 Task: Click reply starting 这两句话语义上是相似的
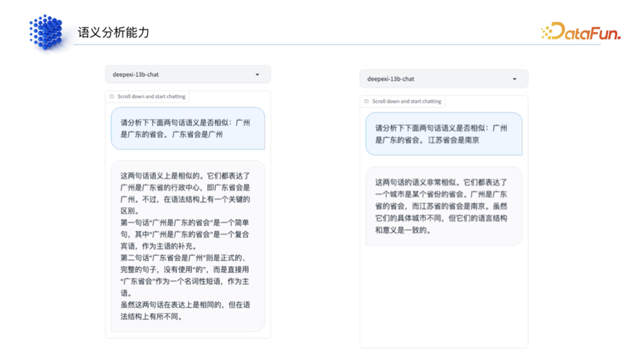tap(188, 246)
